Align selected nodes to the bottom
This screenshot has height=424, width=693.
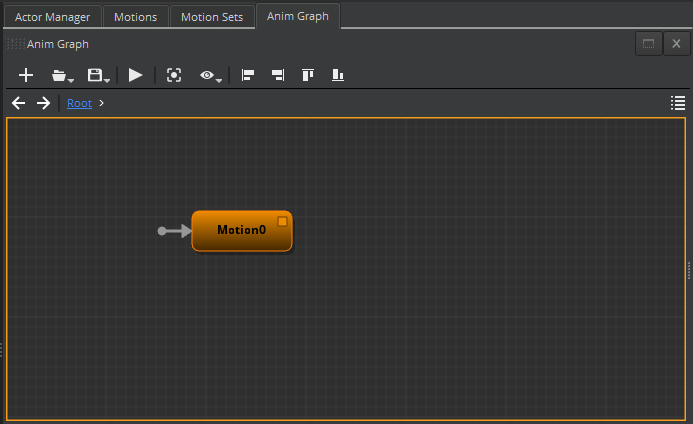click(338, 75)
